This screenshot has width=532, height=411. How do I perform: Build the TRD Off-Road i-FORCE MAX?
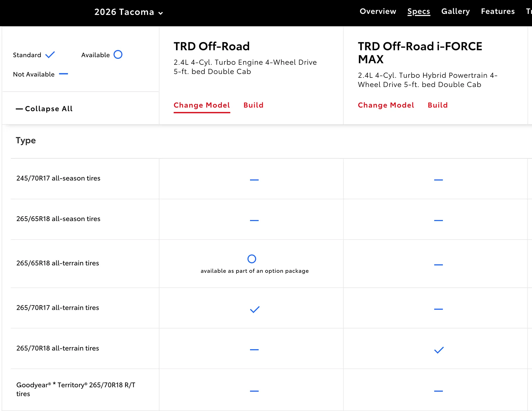pyautogui.click(x=437, y=105)
